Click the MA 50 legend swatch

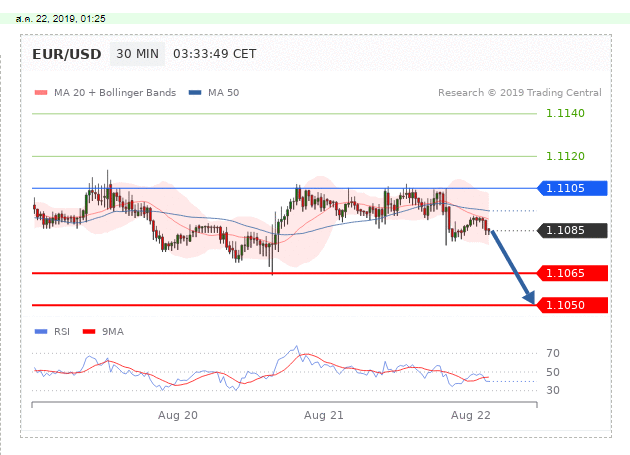pos(195,93)
